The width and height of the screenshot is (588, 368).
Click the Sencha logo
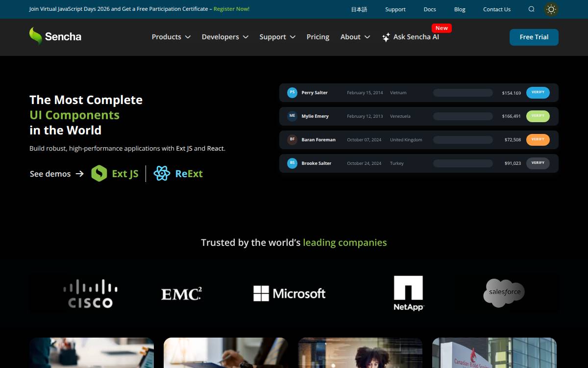point(55,36)
